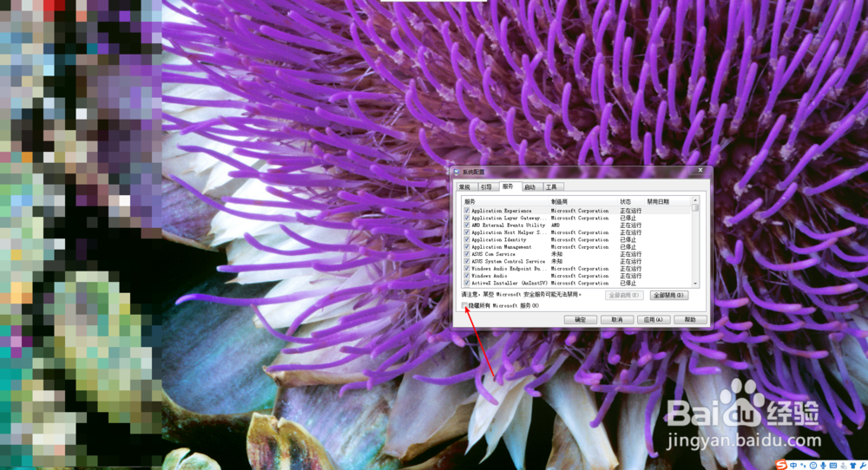The image size is (868, 470).
Task: Uncheck ASUS Com Service checkbox
Action: (x=467, y=254)
